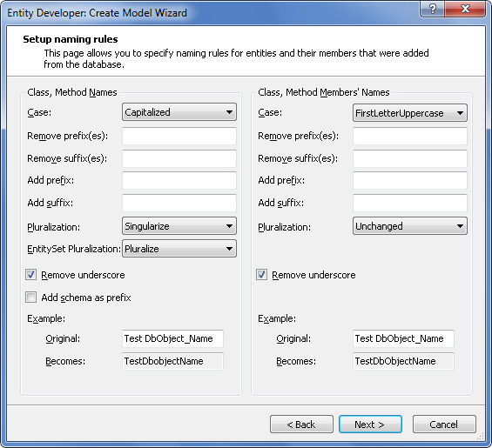Proceed with the Next button
The image size is (492, 448).
pos(370,425)
